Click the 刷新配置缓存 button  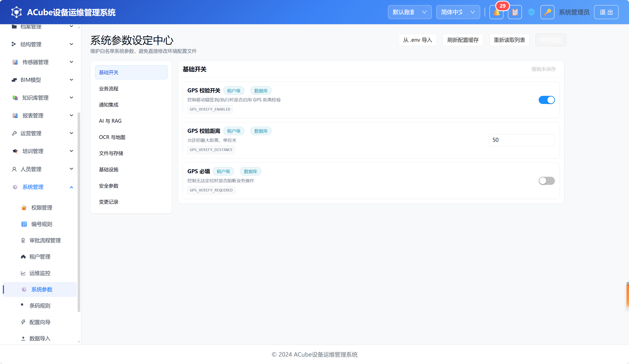pos(463,40)
